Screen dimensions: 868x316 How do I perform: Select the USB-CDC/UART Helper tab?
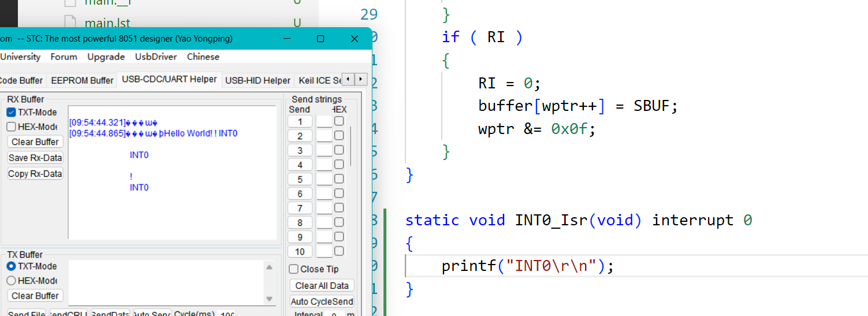pyautogui.click(x=169, y=79)
